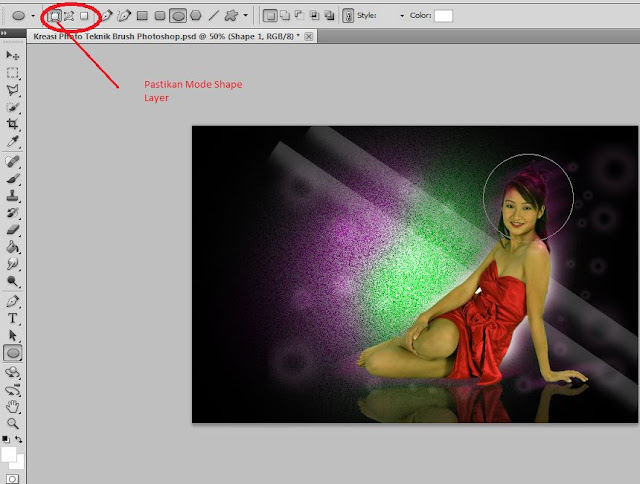
Task: Click the woman's photo on the canvas
Action: pyautogui.click(x=415, y=274)
